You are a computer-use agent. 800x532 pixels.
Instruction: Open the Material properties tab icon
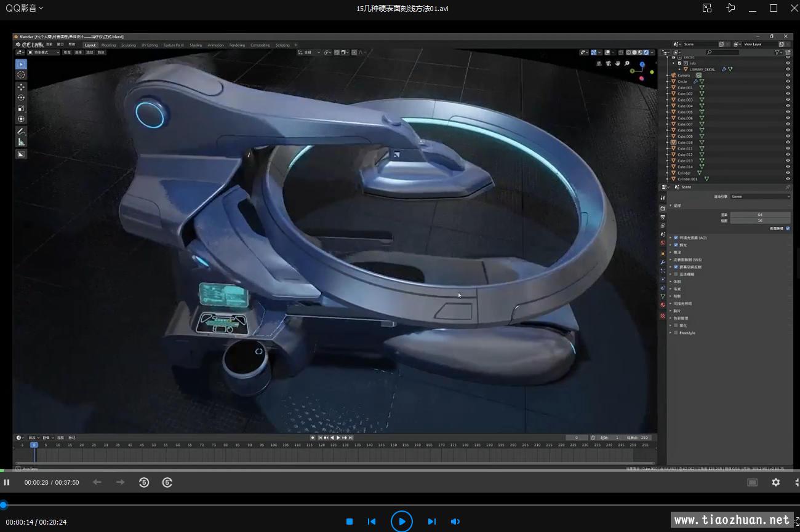pos(663,304)
